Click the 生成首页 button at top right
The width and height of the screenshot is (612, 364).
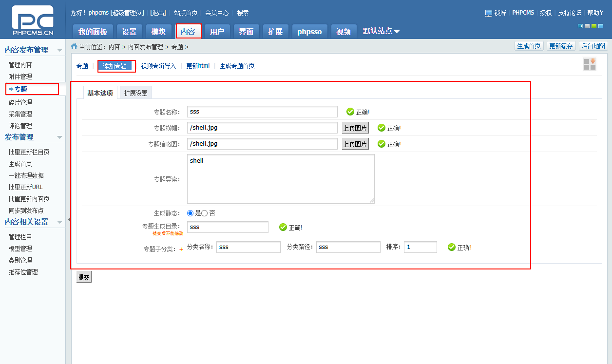pos(529,46)
